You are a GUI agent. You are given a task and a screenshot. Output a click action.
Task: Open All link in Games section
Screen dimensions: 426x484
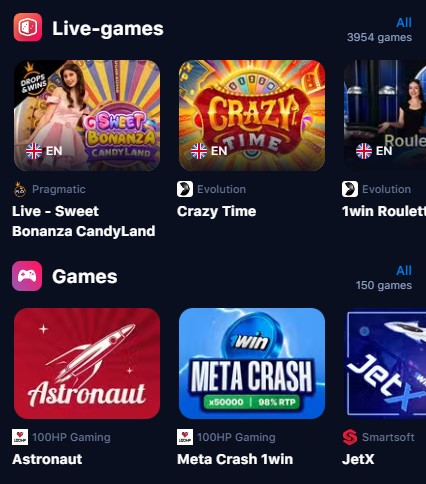point(404,271)
